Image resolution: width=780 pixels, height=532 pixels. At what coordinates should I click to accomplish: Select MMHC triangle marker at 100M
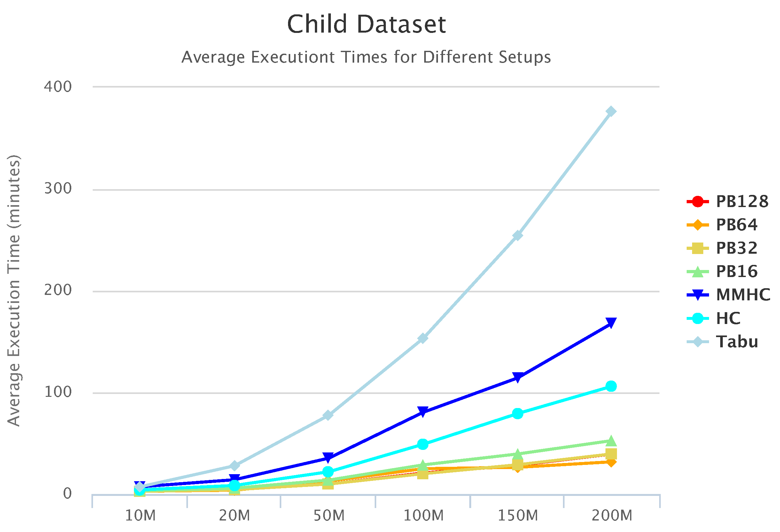point(423,411)
